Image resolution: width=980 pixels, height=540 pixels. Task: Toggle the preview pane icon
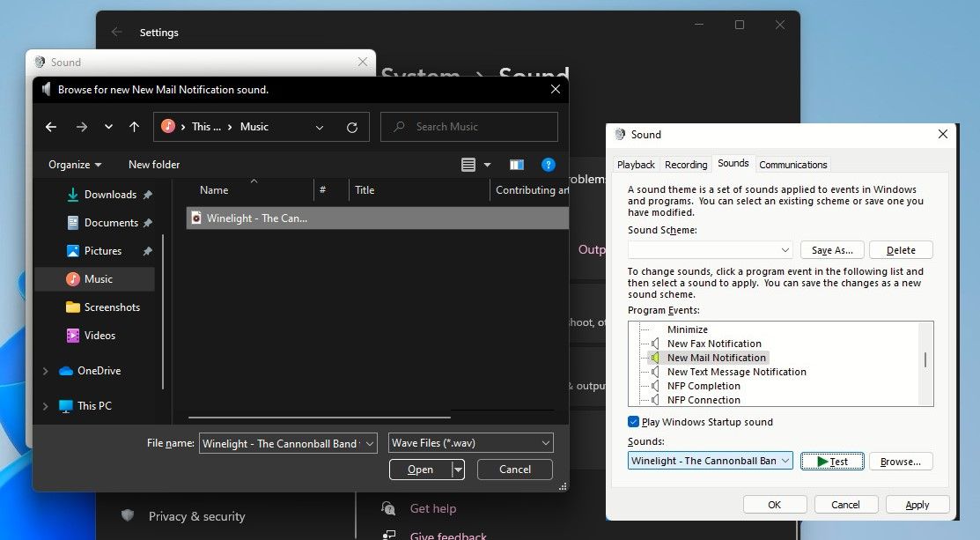516,165
